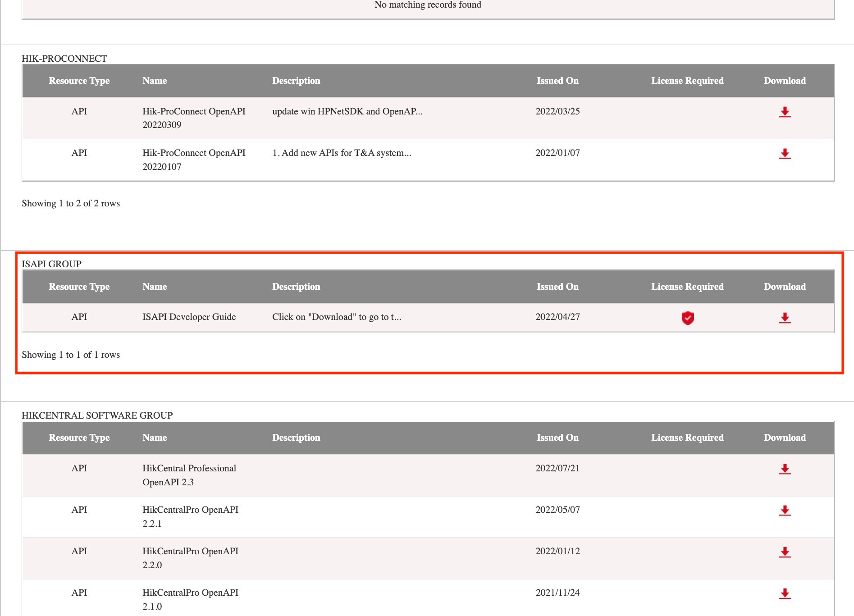Click issued date 2022/01/07

[557, 153]
